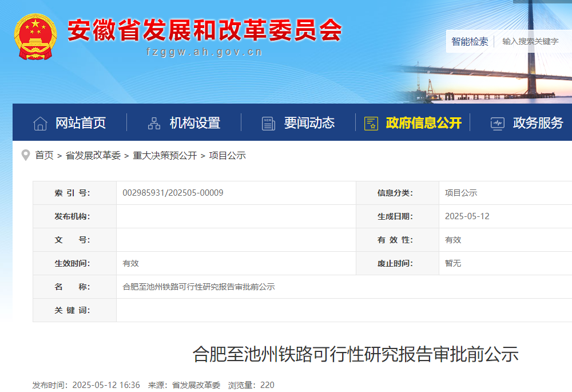Click the article title 合肥至池州铁路可行性研究报告审批前公示

click(x=355, y=354)
